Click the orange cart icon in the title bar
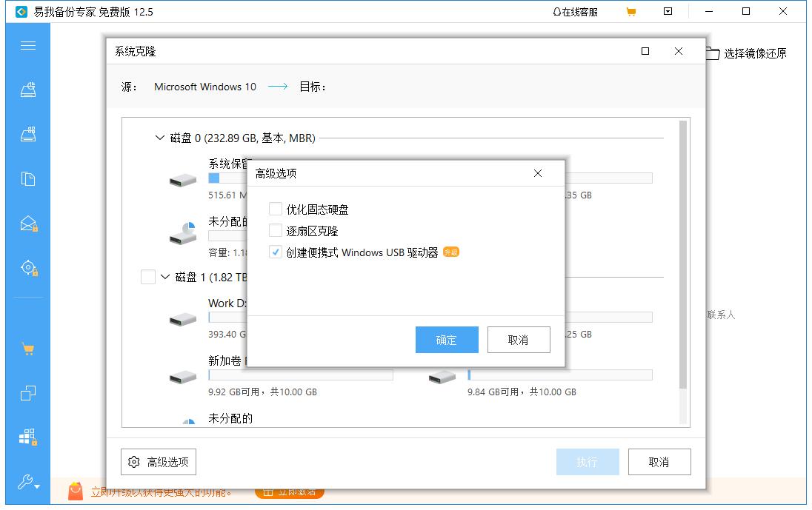The width and height of the screenshot is (812, 510). pyautogui.click(x=631, y=12)
